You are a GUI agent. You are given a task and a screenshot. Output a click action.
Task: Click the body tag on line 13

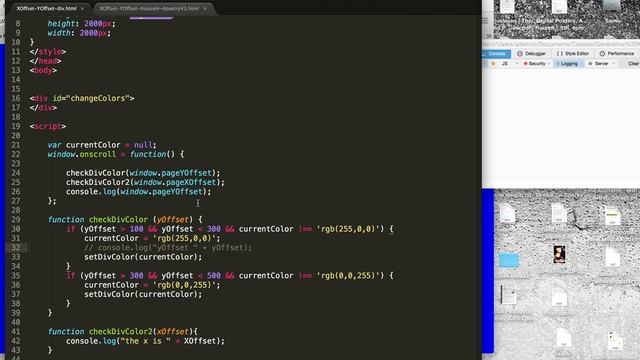pos(43,70)
